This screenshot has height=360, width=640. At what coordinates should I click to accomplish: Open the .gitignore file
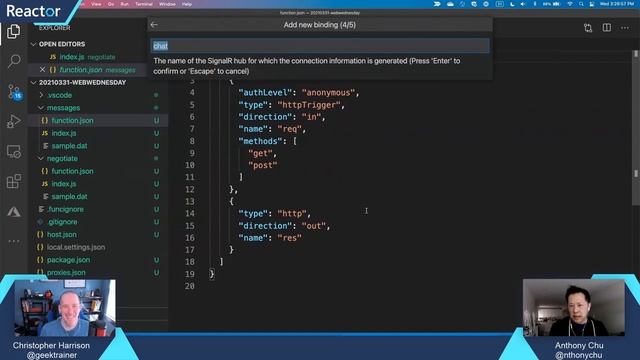tap(62, 222)
